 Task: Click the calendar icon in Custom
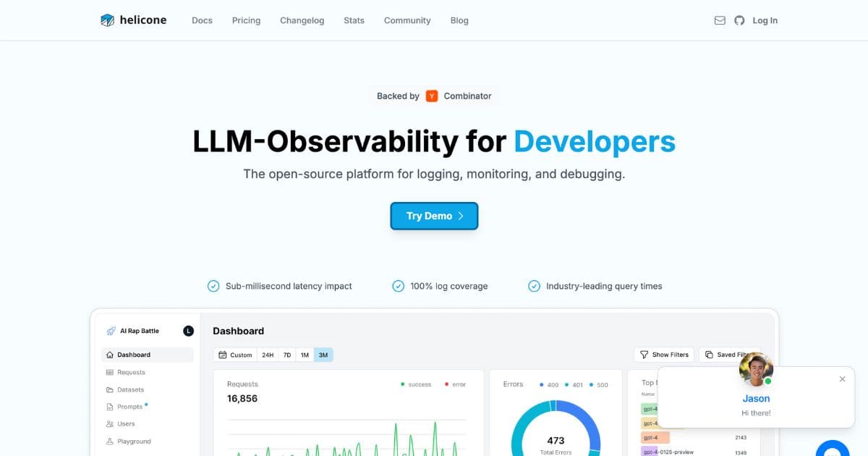[223, 355]
